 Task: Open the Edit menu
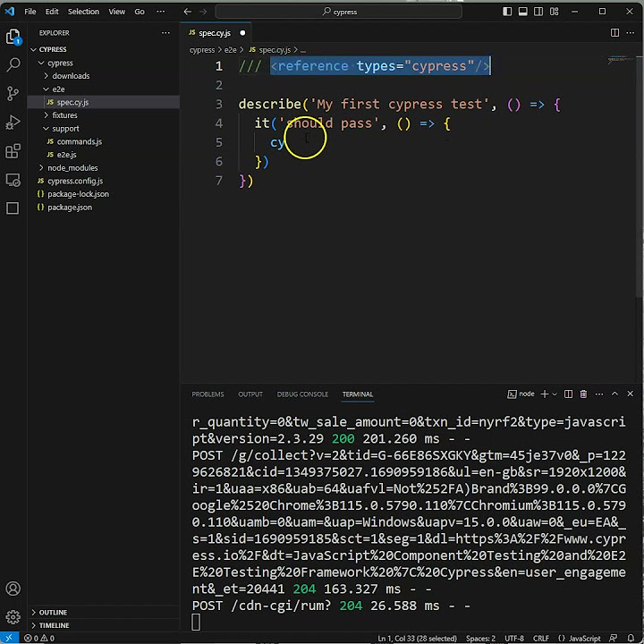coord(52,12)
